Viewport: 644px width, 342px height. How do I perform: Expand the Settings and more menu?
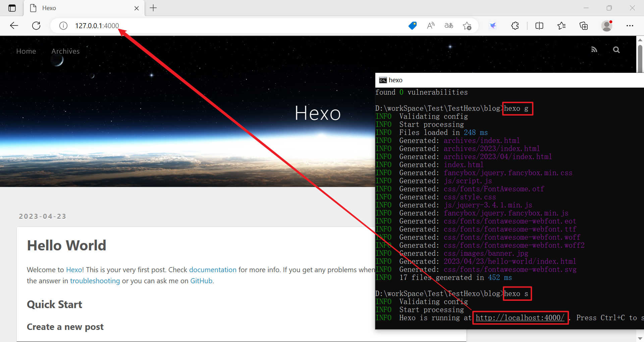[x=630, y=26]
